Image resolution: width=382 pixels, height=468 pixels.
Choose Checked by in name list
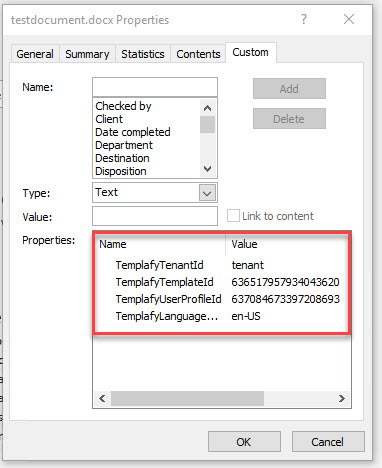coord(123,106)
